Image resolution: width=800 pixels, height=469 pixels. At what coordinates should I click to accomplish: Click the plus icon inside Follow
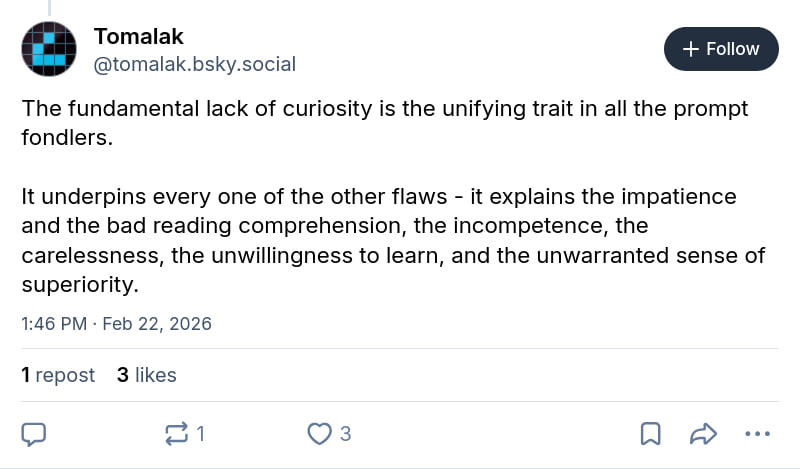(x=689, y=49)
